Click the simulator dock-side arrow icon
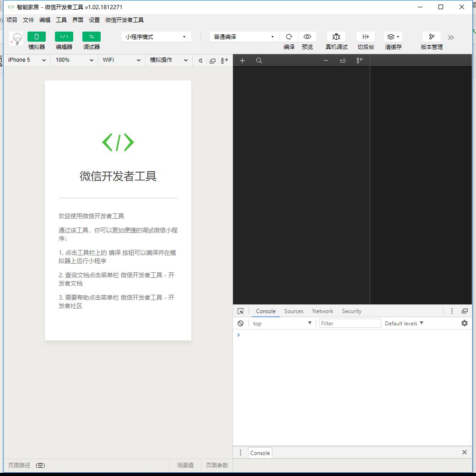Image resolution: width=476 pixels, height=476 pixels. (x=225, y=61)
